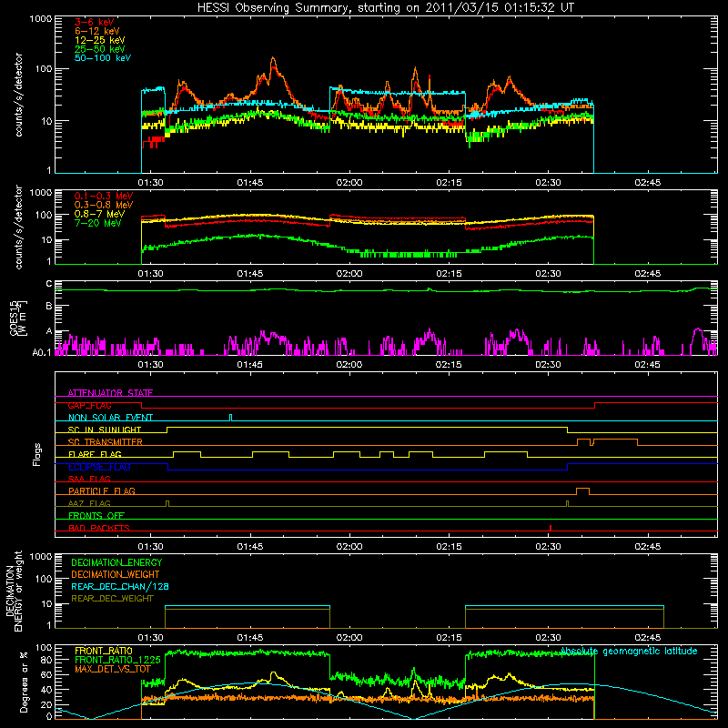Viewport: 728px width, 728px height.
Task: Pick the 50-100 keV legend entry
Action: tap(103, 58)
